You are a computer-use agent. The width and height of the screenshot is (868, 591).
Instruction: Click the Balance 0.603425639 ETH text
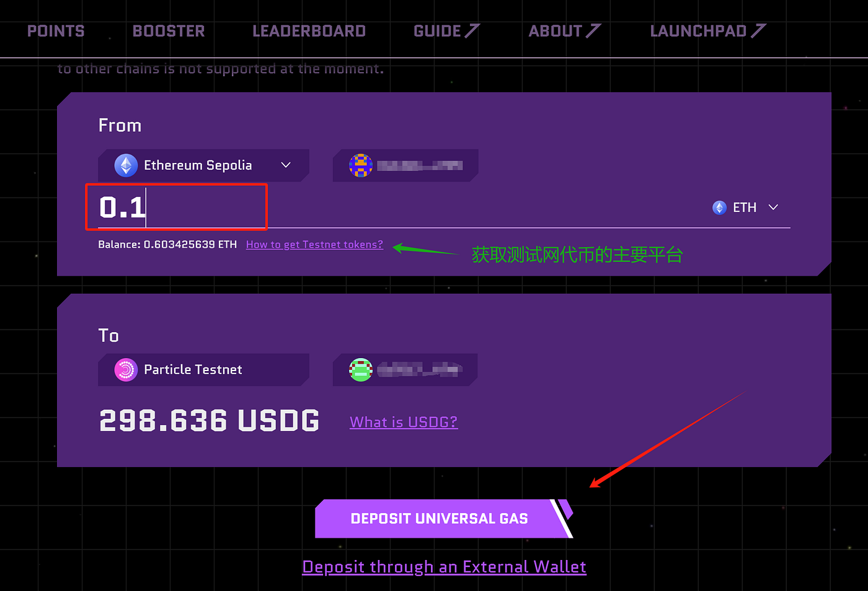(x=167, y=245)
